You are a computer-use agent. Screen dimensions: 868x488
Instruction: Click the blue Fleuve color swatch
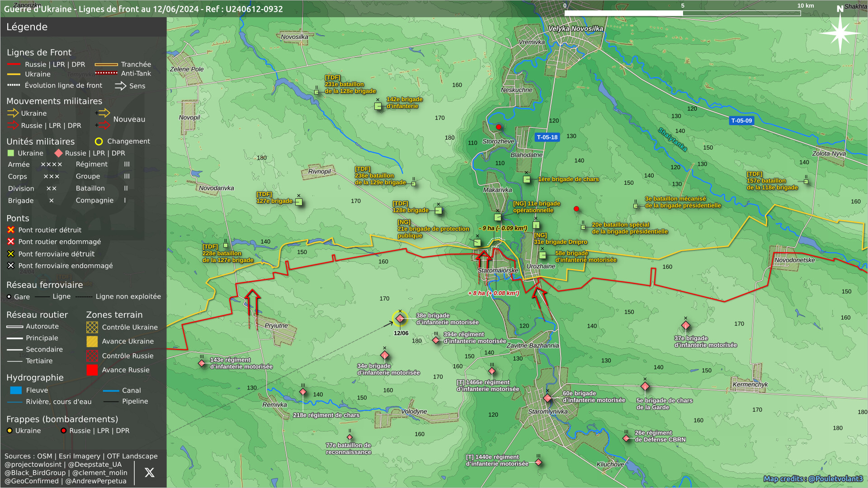point(16,390)
